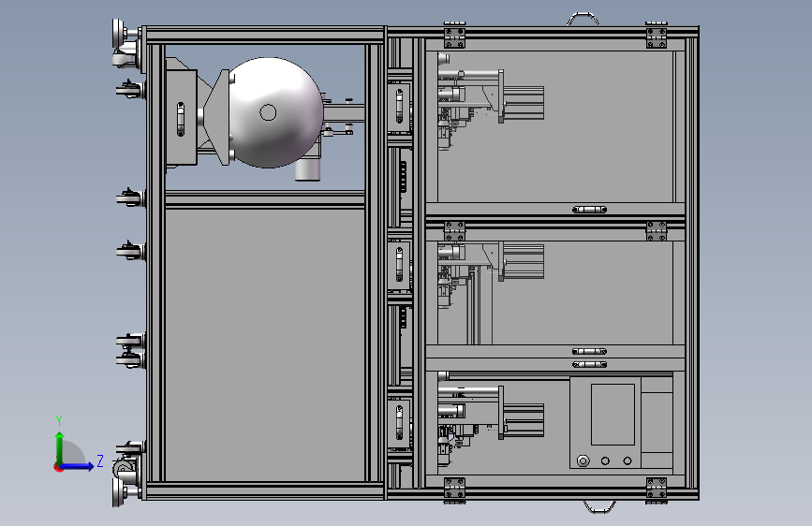812x526 pixels.
Task: Select the pull handle on the top compartment door
Action: tap(589, 210)
